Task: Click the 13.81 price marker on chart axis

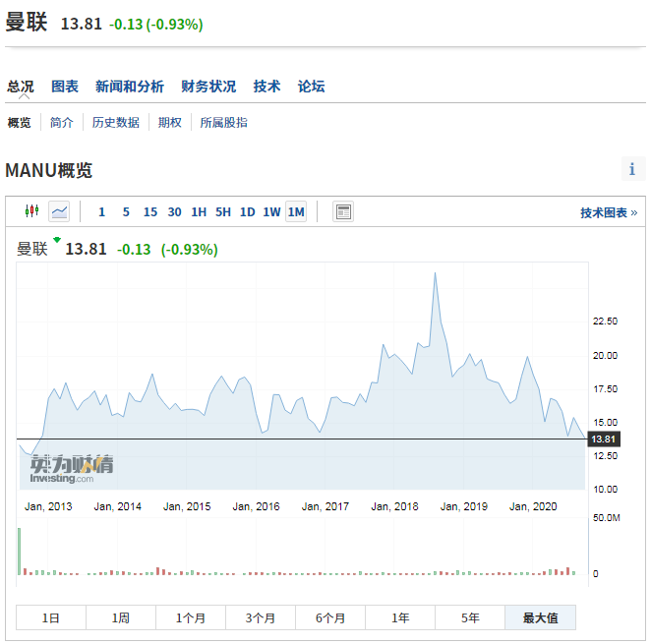Action: 602,439
